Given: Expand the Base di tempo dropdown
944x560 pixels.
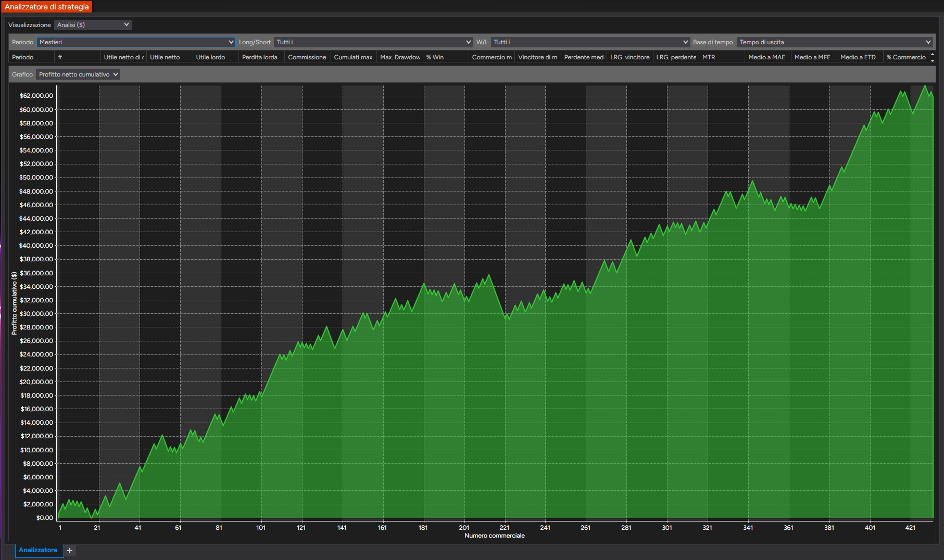Looking at the screenshot, I should (x=835, y=42).
